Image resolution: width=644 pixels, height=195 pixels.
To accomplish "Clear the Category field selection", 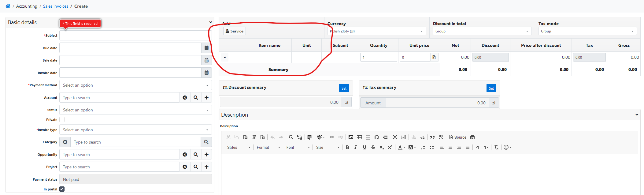I will coord(65,142).
